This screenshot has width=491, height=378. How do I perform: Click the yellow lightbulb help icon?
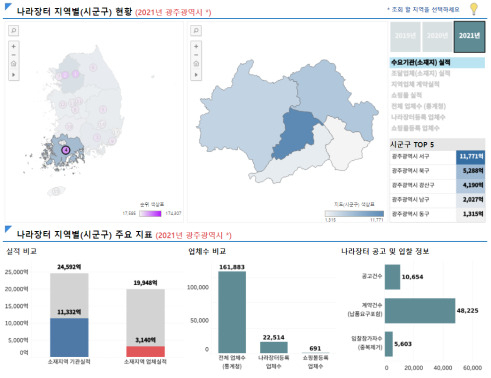(474, 9)
